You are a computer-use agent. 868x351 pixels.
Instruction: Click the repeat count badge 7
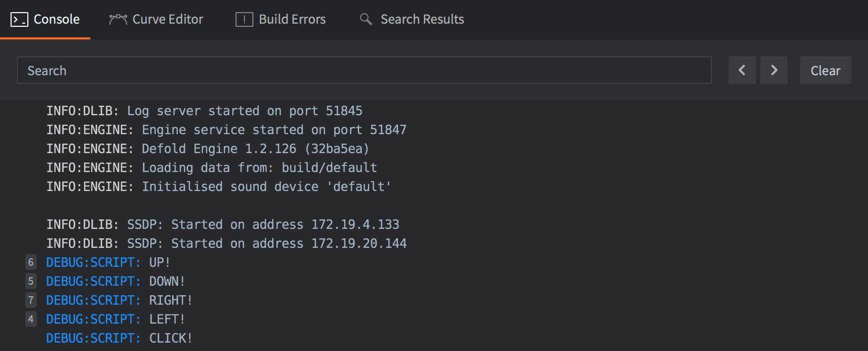click(31, 300)
